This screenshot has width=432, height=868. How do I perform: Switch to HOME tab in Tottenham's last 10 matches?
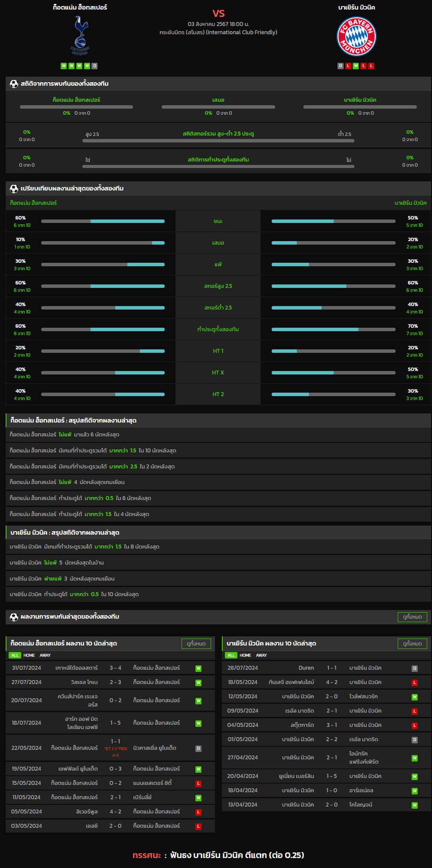point(29,655)
